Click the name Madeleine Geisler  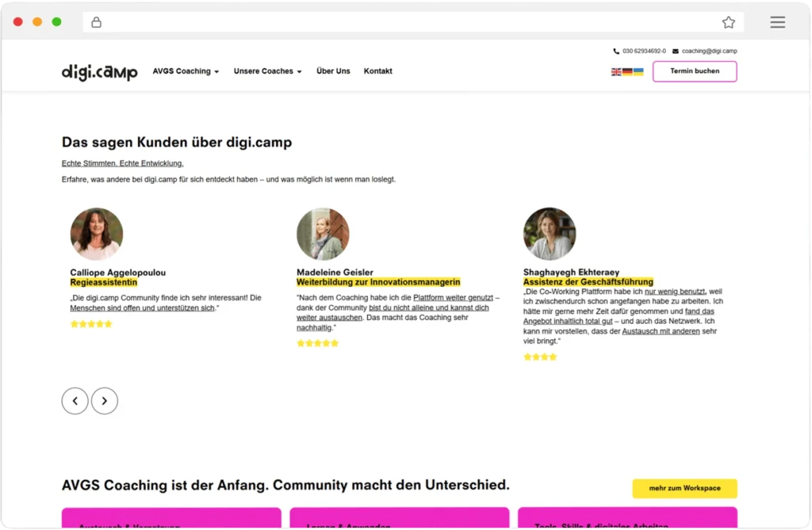pos(335,273)
